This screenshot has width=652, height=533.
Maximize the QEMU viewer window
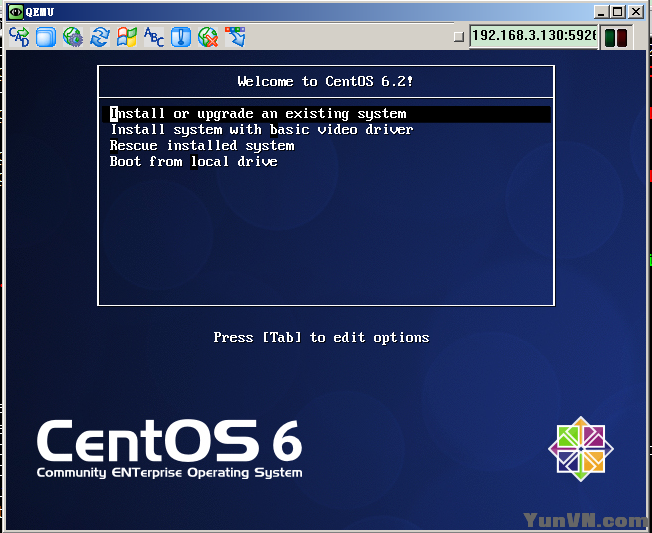(618, 12)
